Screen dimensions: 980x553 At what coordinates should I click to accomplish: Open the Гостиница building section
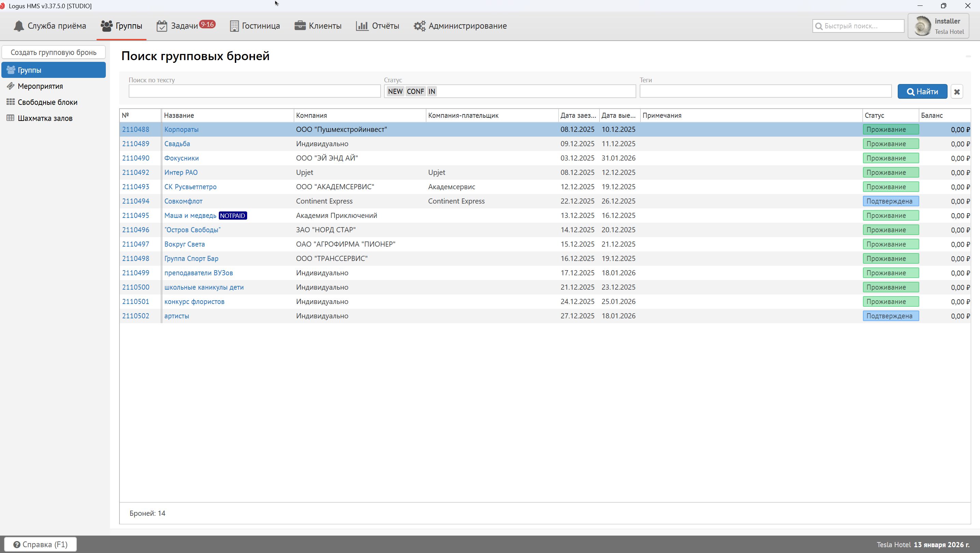click(255, 26)
